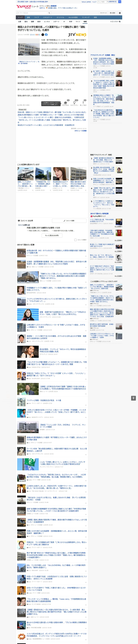Play the LINE既読スルーと未読スルー video thumbnail
Image resolution: width=138 pixels, height=644 pixels.
tap(119, 204)
